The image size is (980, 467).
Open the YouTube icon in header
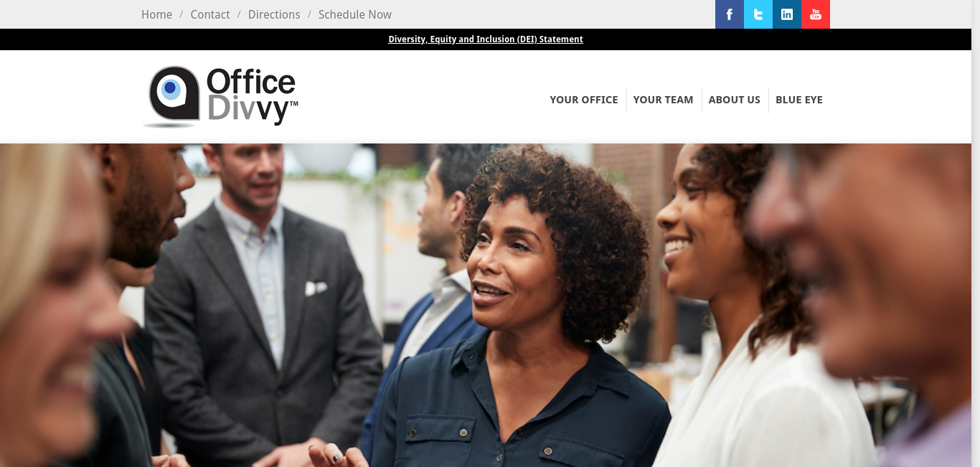816,14
